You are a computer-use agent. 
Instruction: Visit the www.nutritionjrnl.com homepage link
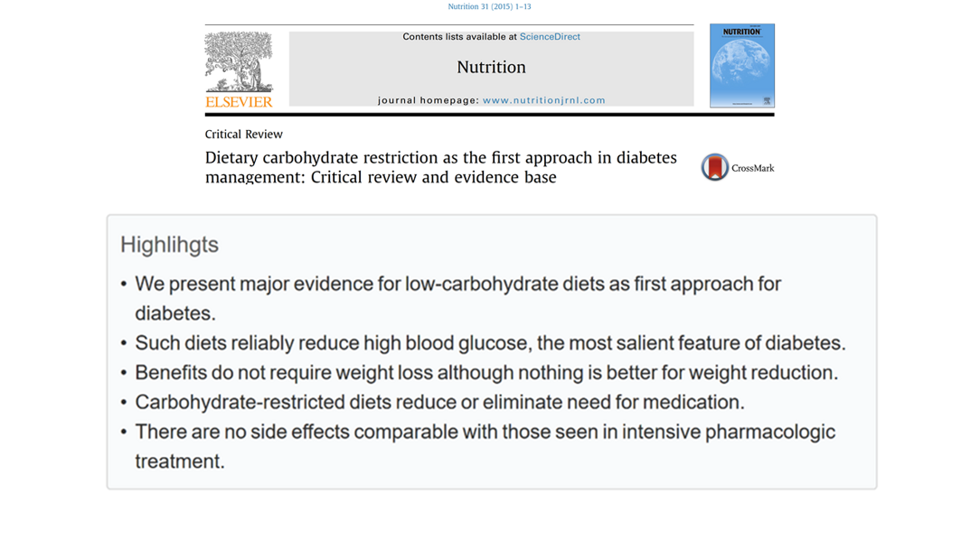point(543,100)
